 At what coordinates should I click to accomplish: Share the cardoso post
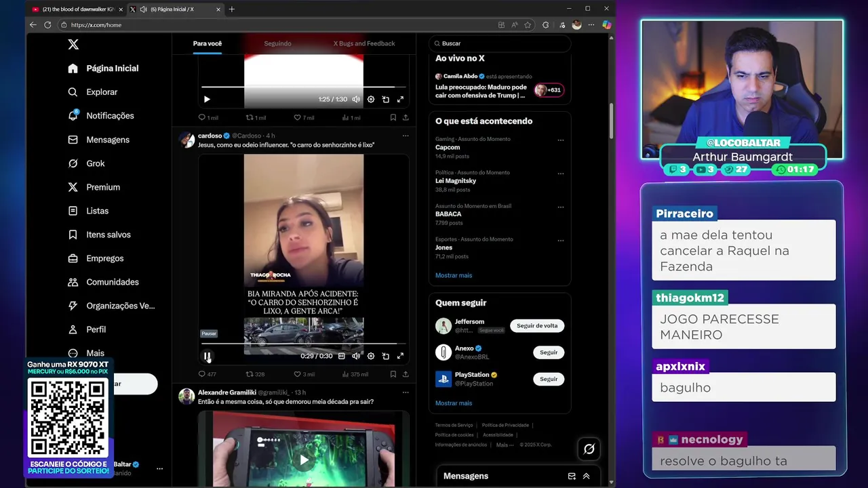pyautogui.click(x=406, y=374)
